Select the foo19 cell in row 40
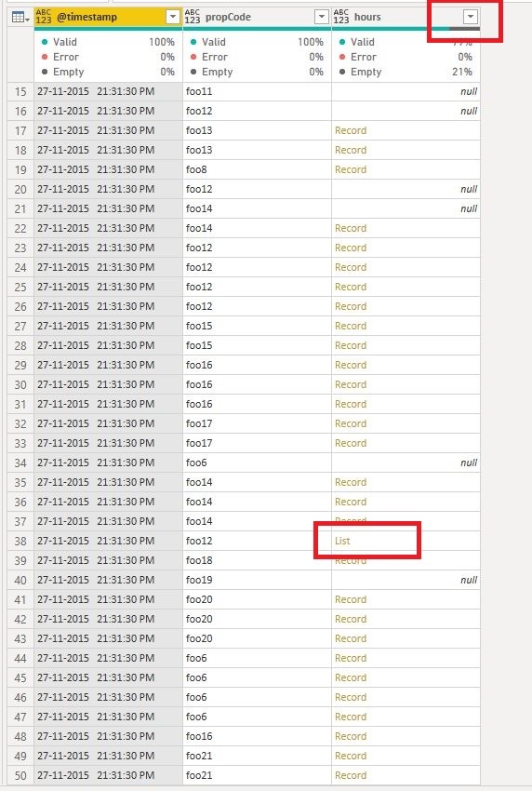Viewport: 532px width, 791px height. [257, 580]
